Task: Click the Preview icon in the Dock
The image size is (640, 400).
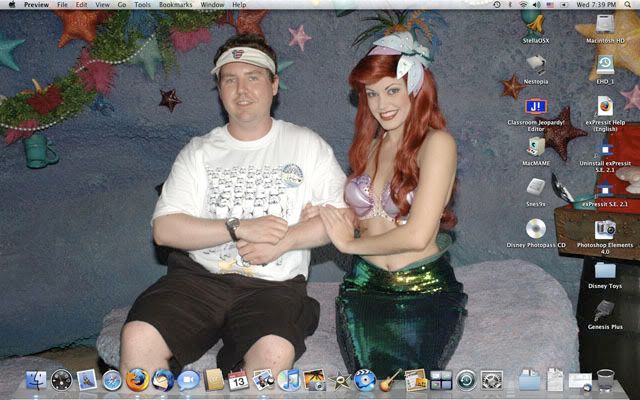Action: pos(264,380)
